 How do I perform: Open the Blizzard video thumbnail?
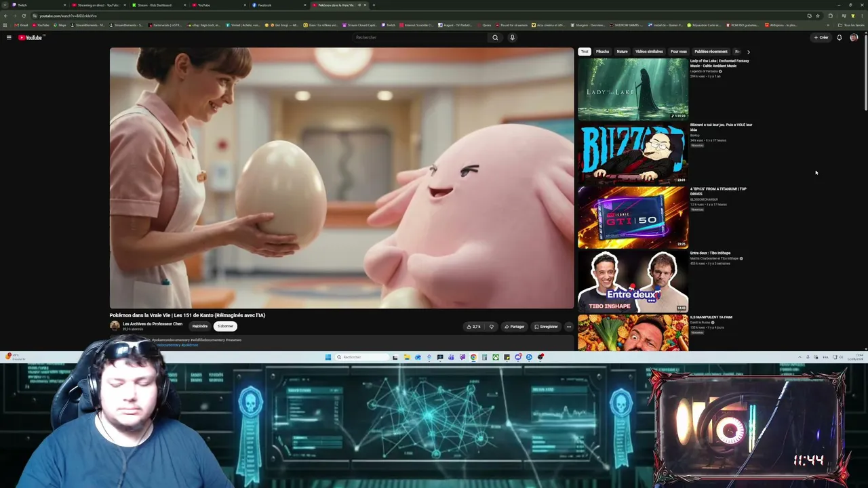click(x=633, y=153)
